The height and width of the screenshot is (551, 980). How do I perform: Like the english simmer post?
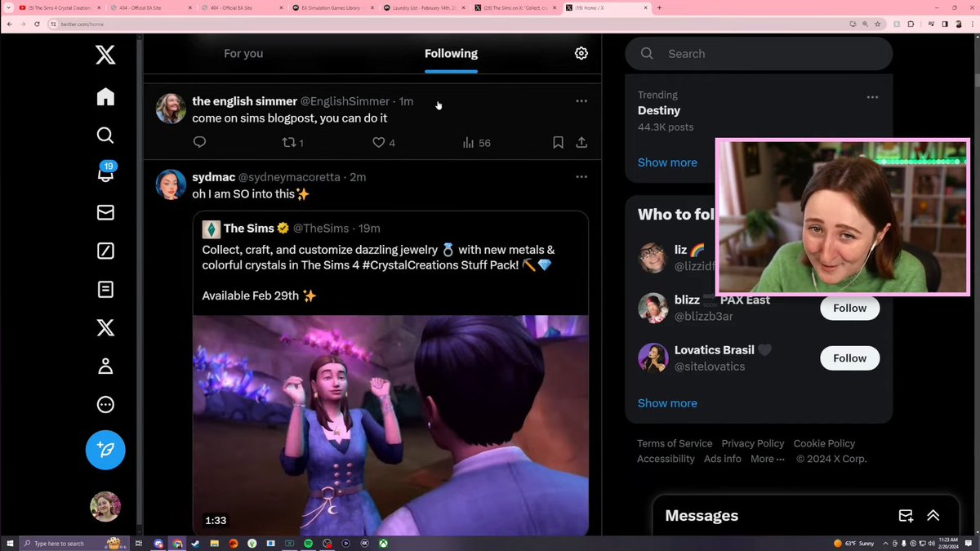(383, 142)
